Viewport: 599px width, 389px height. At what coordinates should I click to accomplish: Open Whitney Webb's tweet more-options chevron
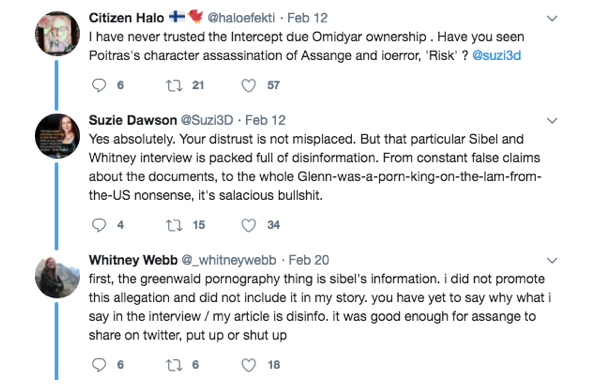tap(552, 261)
